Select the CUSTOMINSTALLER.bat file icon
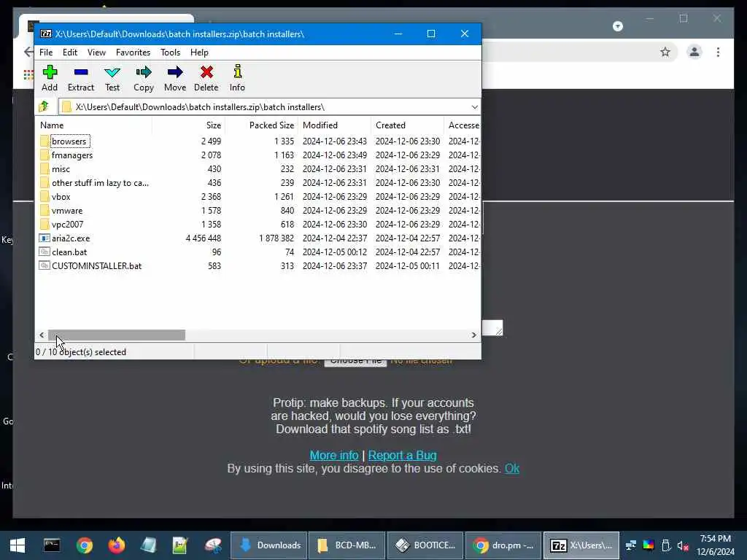Viewport: 747px width, 560px height. (44, 265)
